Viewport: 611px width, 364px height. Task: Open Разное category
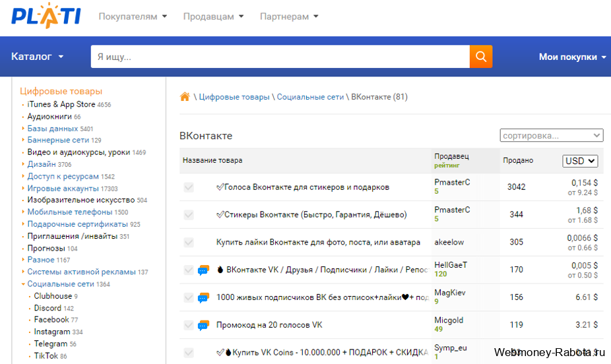click(41, 260)
